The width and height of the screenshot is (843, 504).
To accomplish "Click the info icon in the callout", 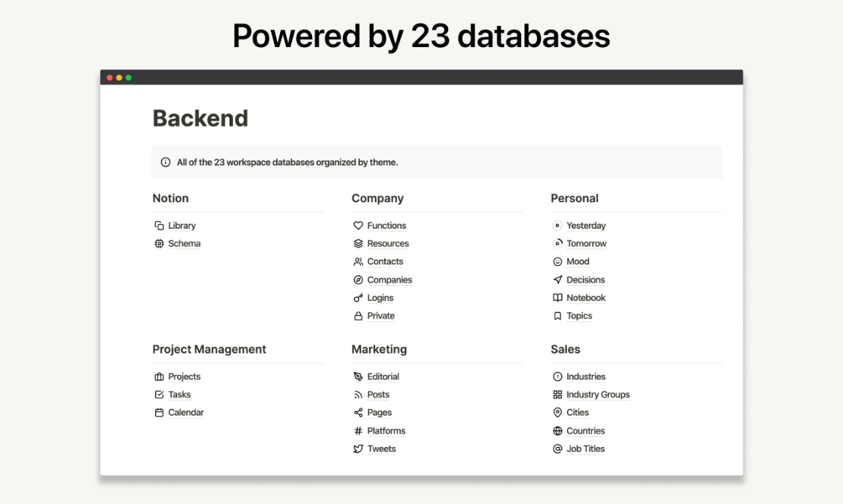I will (165, 163).
